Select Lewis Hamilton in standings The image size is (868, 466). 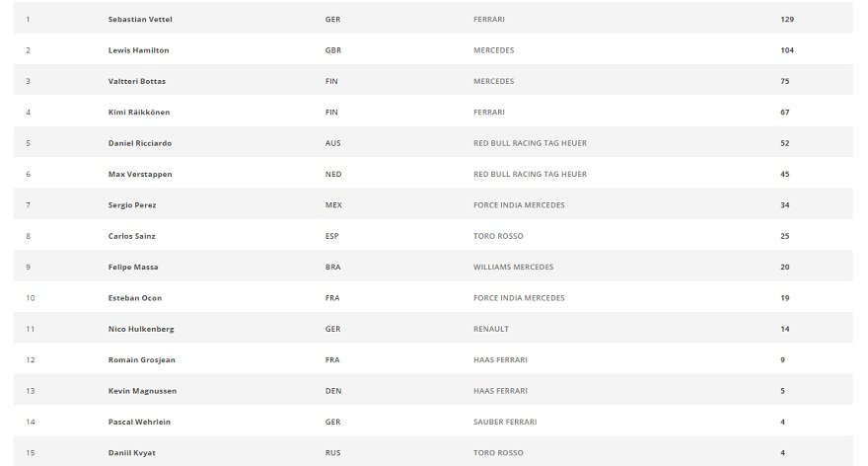tap(138, 50)
